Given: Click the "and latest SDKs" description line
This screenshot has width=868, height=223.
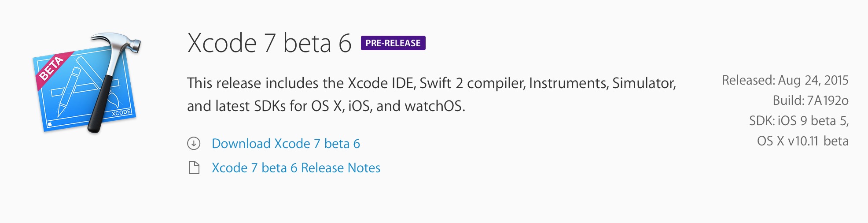Looking at the screenshot, I should [x=326, y=106].
